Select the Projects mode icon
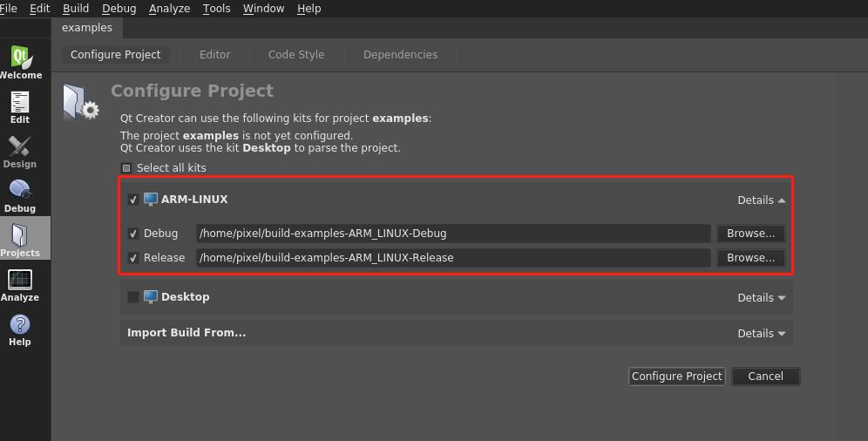The height and width of the screenshot is (441, 868). click(x=20, y=235)
